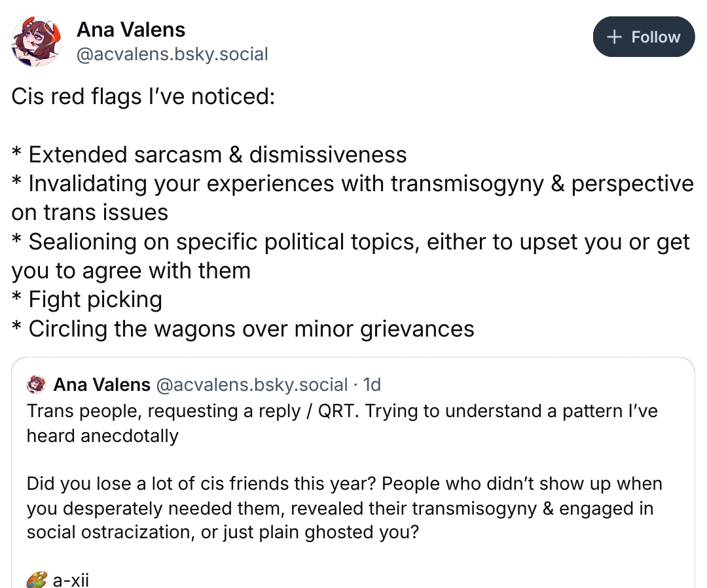Image resolution: width=707 pixels, height=588 pixels.
Task: Open Ana Valens display name at top
Action: [131, 29]
